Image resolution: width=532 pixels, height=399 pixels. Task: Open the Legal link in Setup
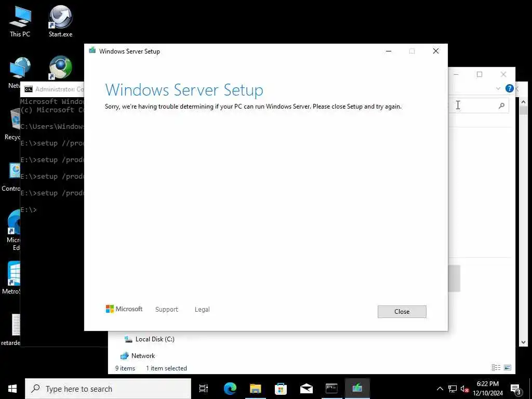tap(202, 310)
